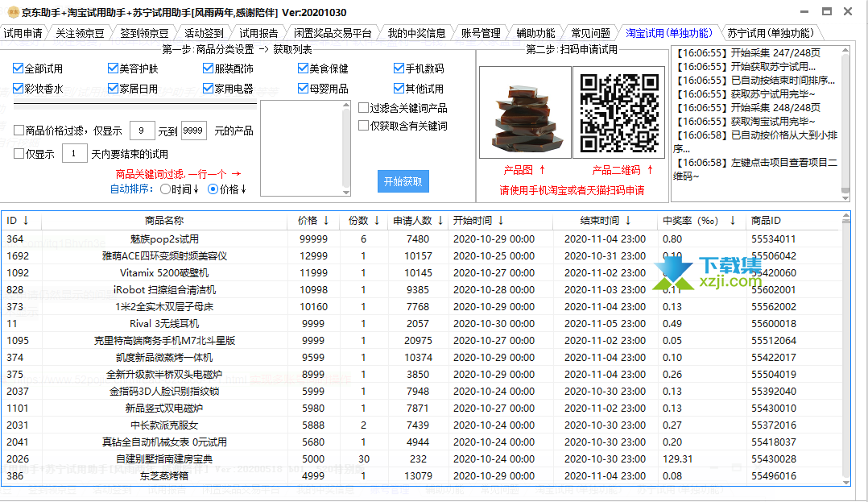Switch to 活动签到 tab
The image size is (868, 502).
pyautogui.click(x=203, y=33)
